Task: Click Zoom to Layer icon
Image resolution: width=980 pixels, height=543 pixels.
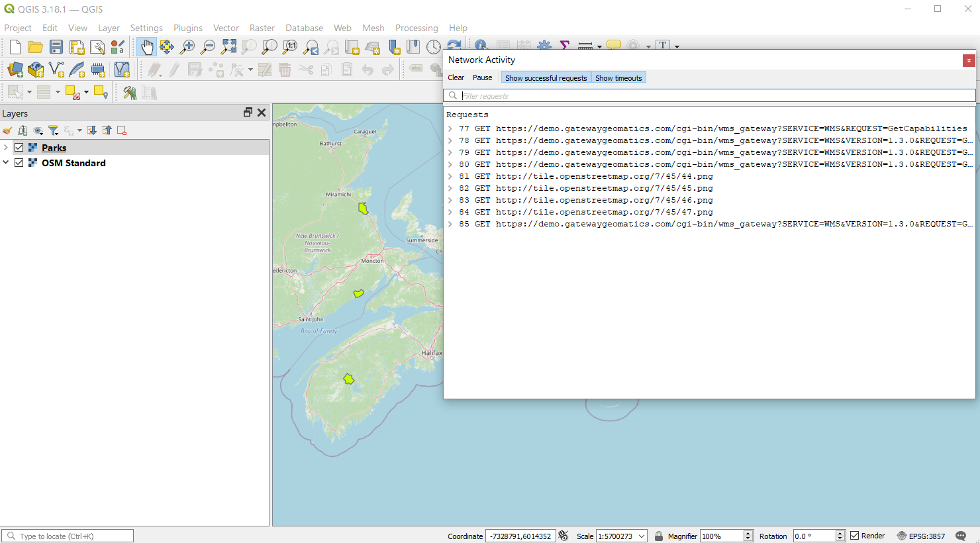Action: 269,47
